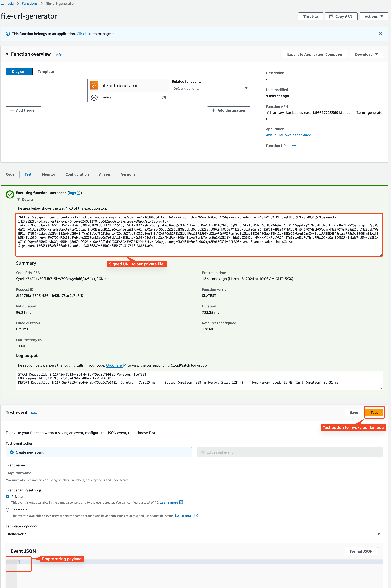Click line 1 in Event JSON editor
Viewport: 391px width, 588px height.
point(199,562)
